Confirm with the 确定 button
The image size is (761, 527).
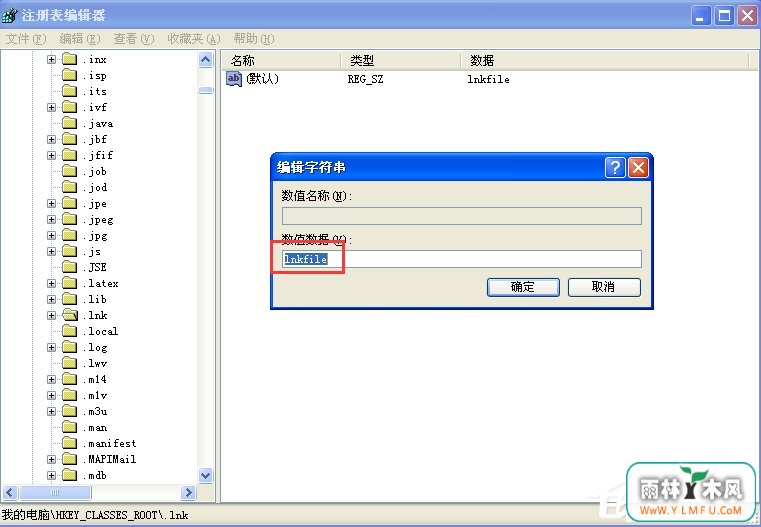click(523, 287)
